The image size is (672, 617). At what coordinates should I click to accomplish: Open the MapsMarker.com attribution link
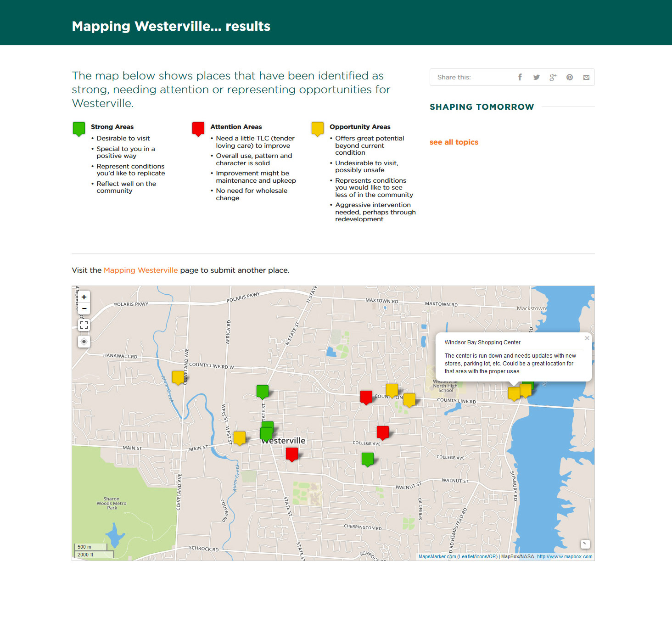pos(437,556)
